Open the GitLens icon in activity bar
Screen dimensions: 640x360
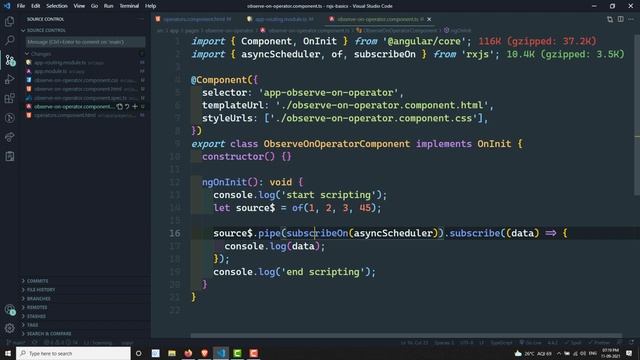9,118
